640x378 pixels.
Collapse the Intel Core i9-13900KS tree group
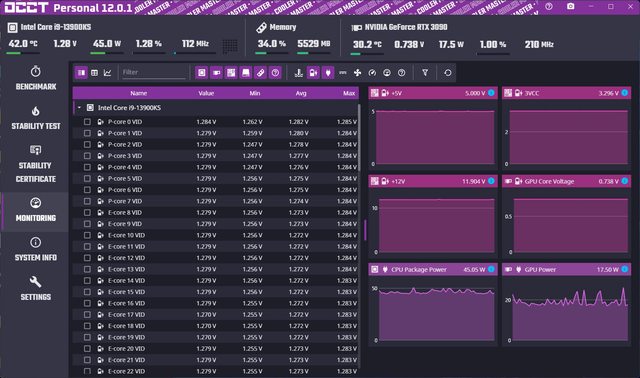tap(79, 108)
